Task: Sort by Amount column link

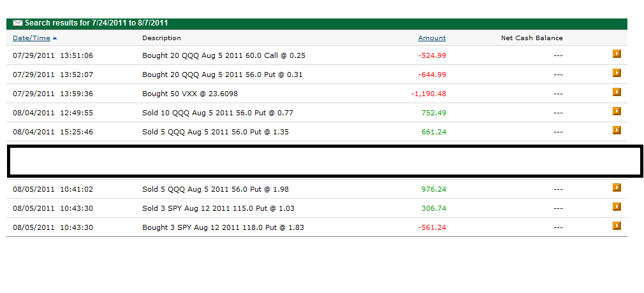Action: 432,38
